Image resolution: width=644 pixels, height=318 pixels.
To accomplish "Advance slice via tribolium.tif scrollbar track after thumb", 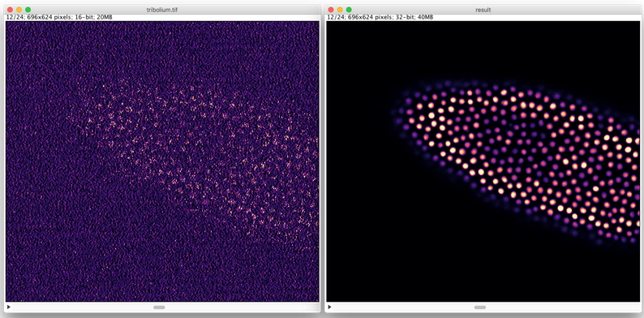I will pyautogui.click(x=242, y=307).
